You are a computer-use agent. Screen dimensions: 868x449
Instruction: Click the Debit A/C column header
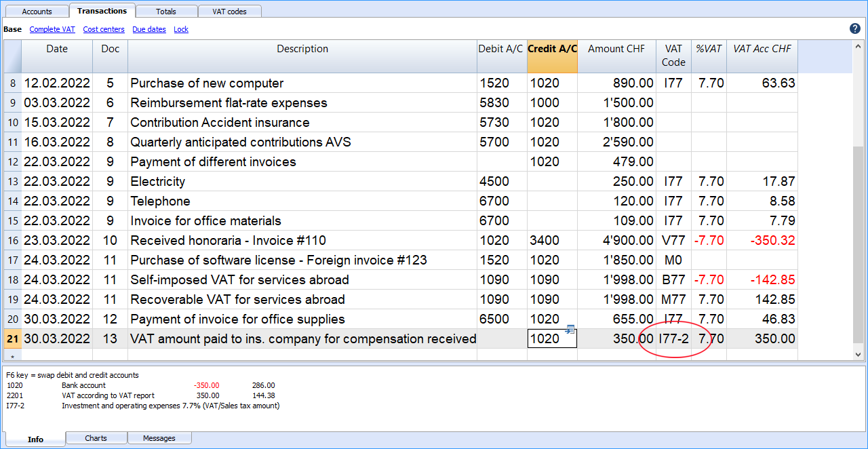click(x=502, y=56)
